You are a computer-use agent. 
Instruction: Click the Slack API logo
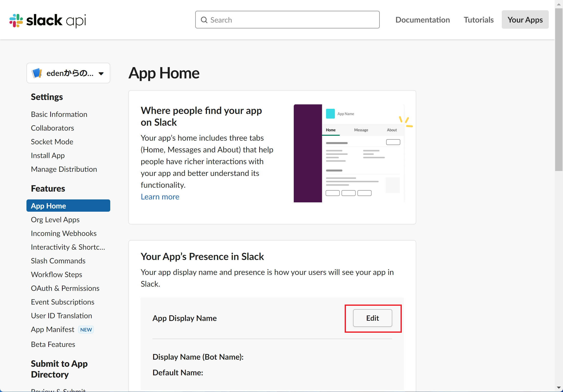point(48,20)
